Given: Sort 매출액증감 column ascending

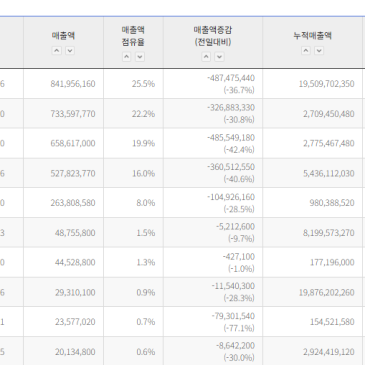Looking at the screenshot, I should click(x=206, y=57).
